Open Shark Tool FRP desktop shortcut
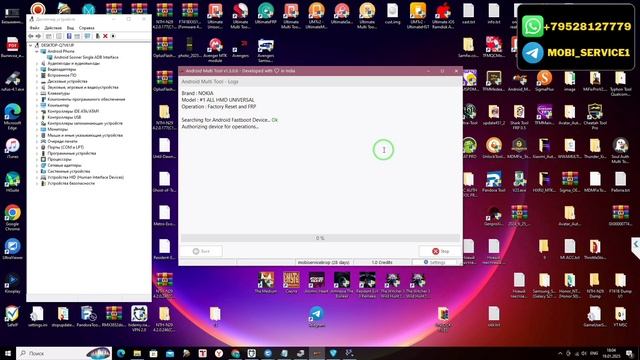Viewport: 640px width, 360px height. [519, 117]
